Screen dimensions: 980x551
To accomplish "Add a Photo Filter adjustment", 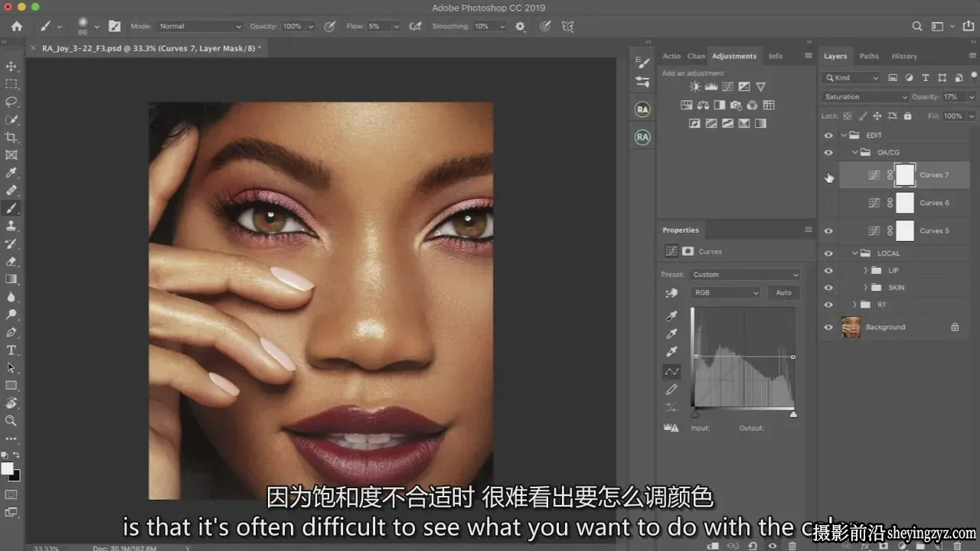I will click(x=736, y=106).
